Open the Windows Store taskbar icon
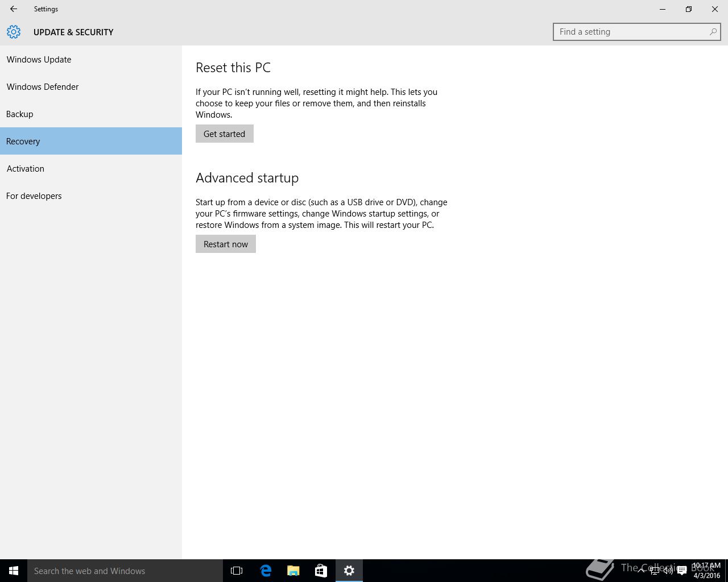This screenshot has width=728, height=582. point(321,571)
